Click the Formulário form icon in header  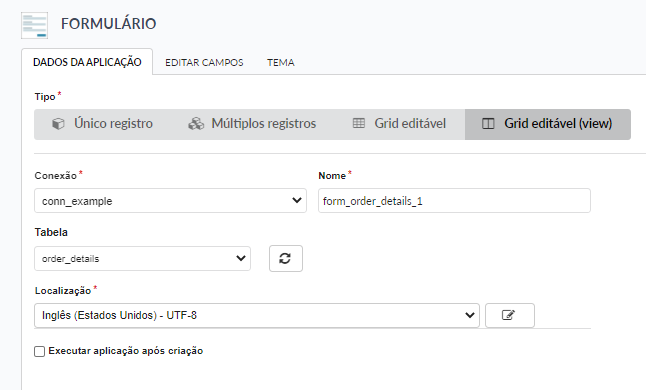(x=35, y=26)
